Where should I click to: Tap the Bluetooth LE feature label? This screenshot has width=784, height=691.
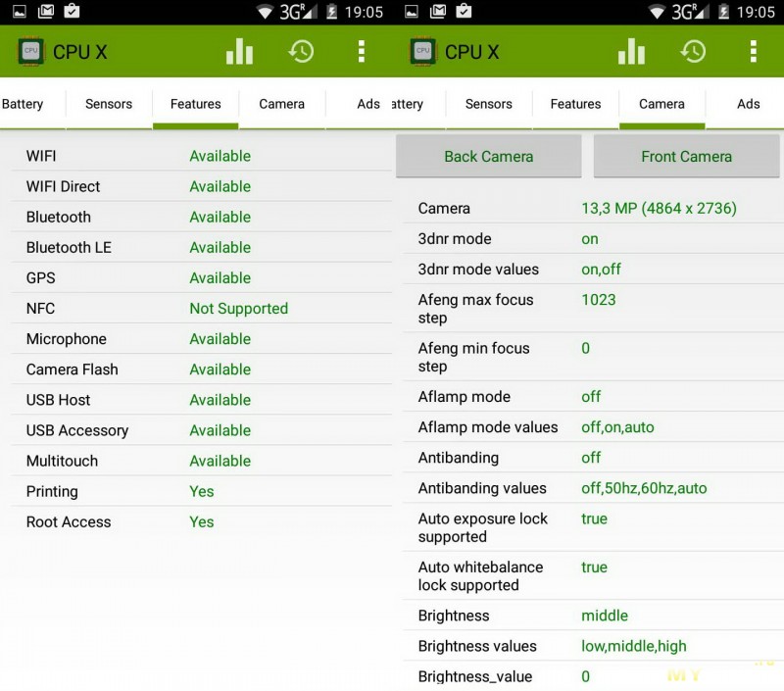click(69, 248)
